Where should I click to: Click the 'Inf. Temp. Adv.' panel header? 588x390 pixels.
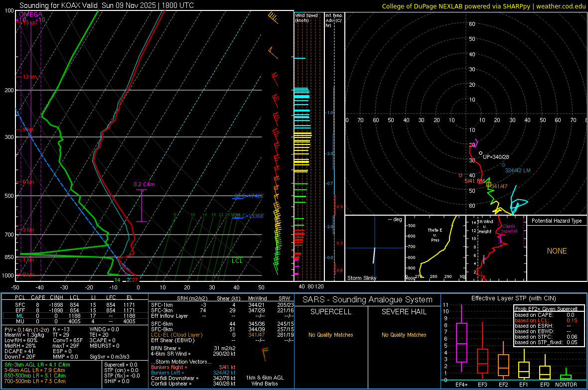coord(334,20)
